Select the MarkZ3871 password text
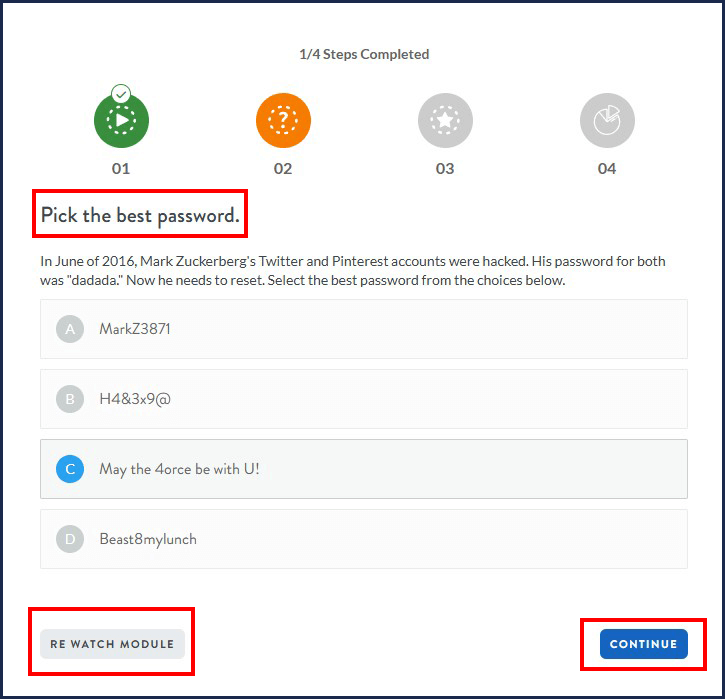This screenshot has height=699, width=725. click(x=135, y=329)
